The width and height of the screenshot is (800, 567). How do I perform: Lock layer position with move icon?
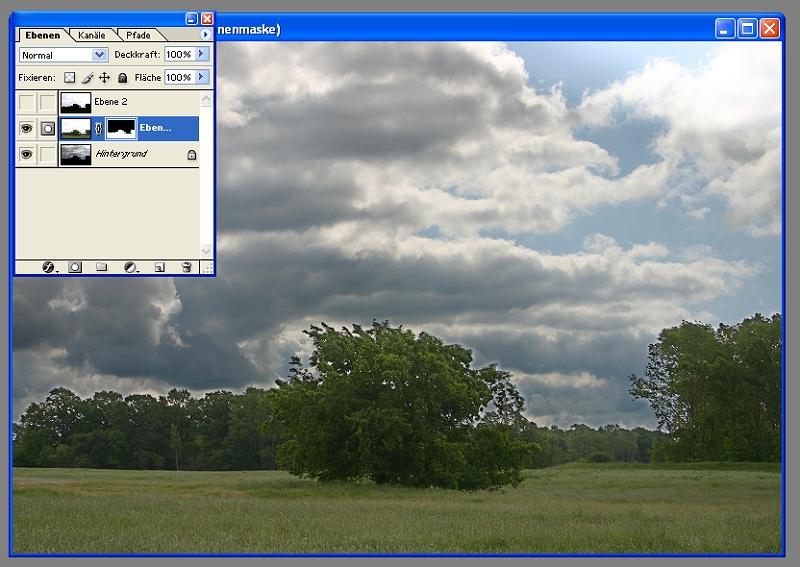[105, 78]
